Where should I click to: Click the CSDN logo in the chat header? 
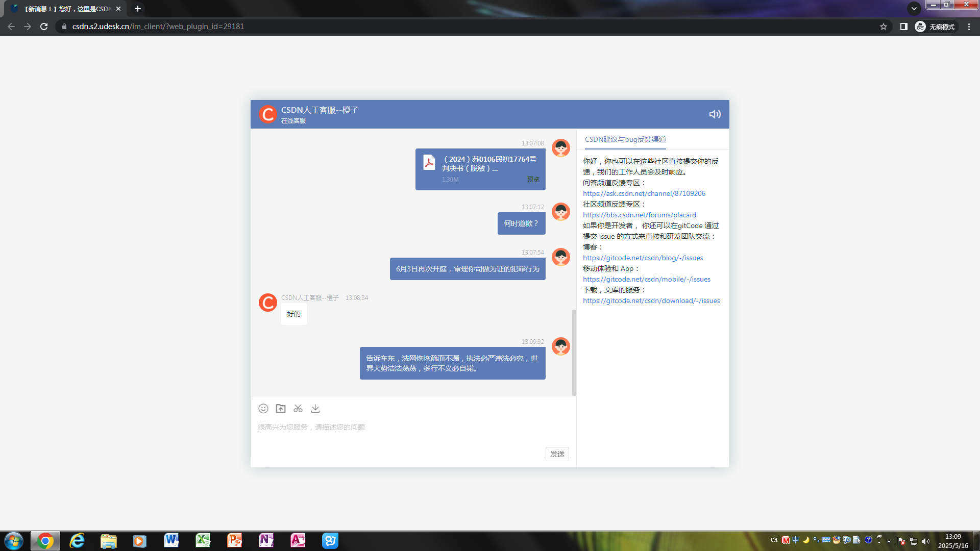point(267,114)
